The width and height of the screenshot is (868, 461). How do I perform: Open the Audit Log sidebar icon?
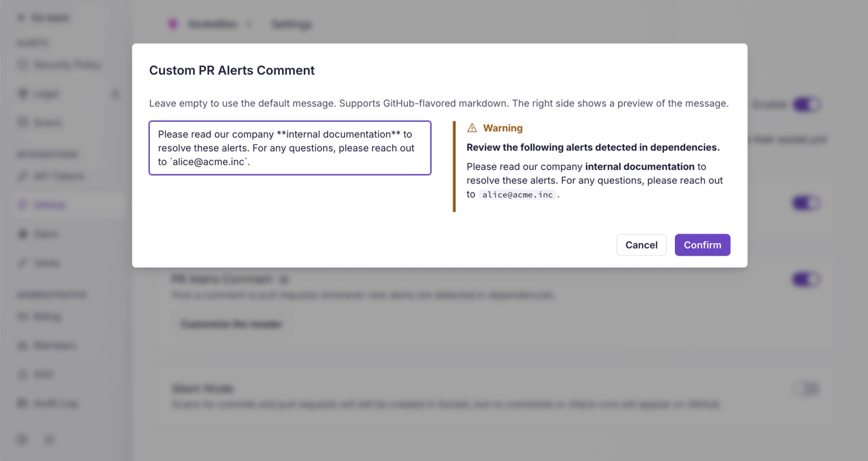click(x=23, y=403)
